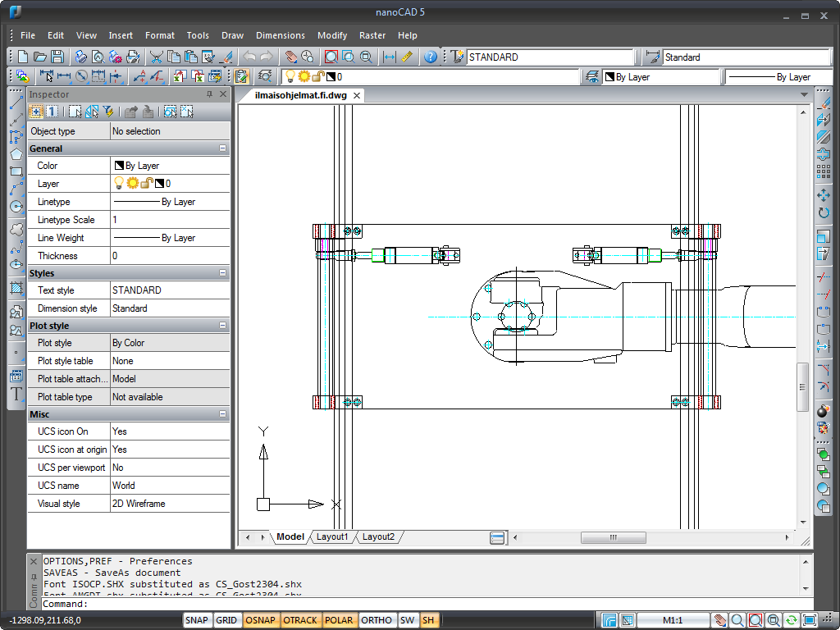Select the Line tool in Draw toolbar
This screenshot has height=630, width=840.
(16, 103)
